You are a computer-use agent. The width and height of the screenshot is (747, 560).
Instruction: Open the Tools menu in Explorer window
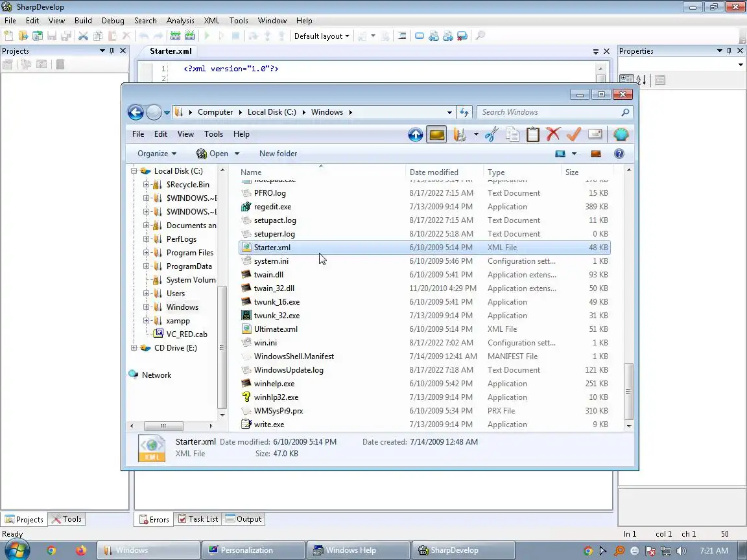click(x=213, y=134)
